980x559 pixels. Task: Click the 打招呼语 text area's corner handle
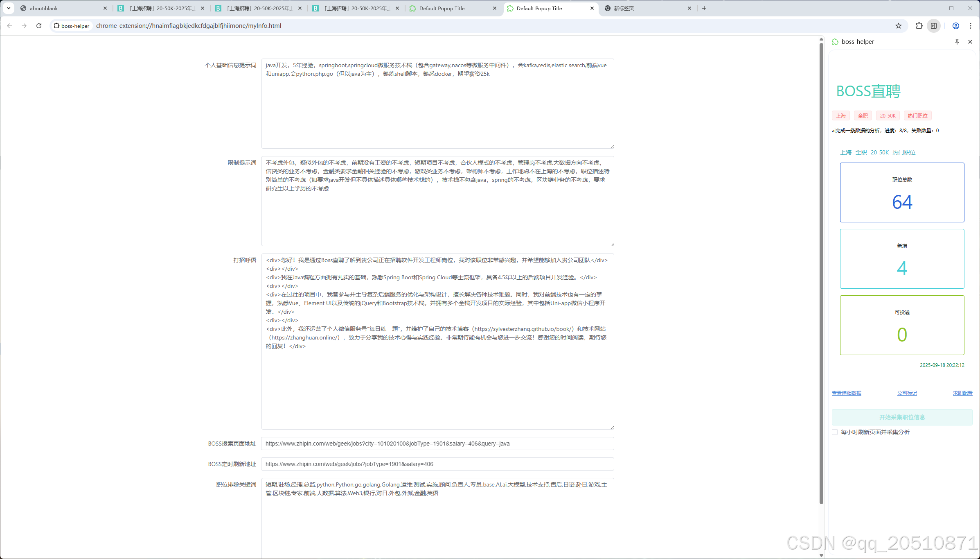coord(612,427)
